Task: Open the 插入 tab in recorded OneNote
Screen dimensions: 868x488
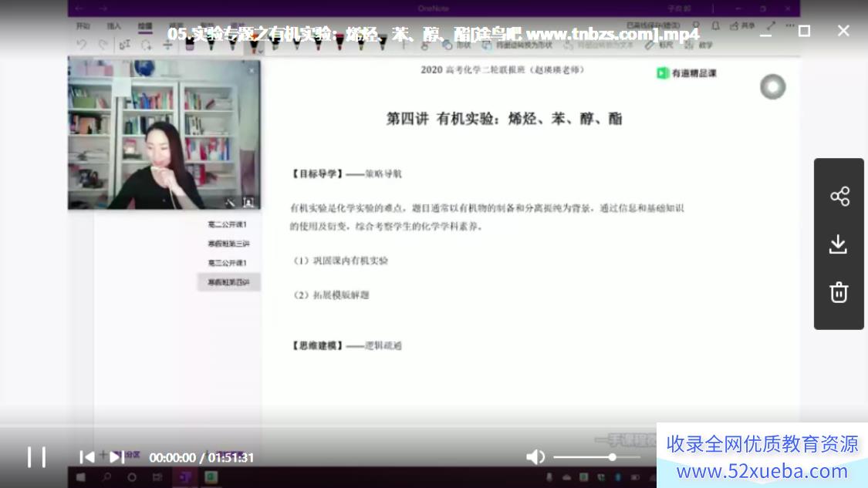Action: (114, 26)
